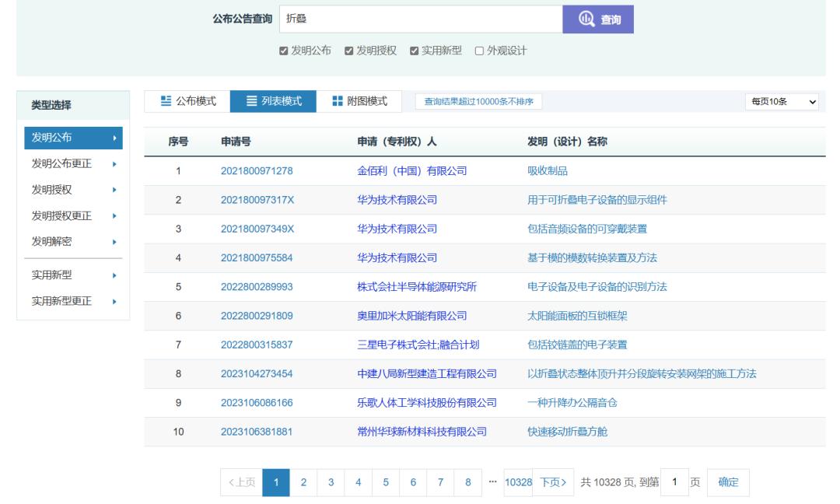Uncheck the 实用新型 checkbox

tap(415, 51)
